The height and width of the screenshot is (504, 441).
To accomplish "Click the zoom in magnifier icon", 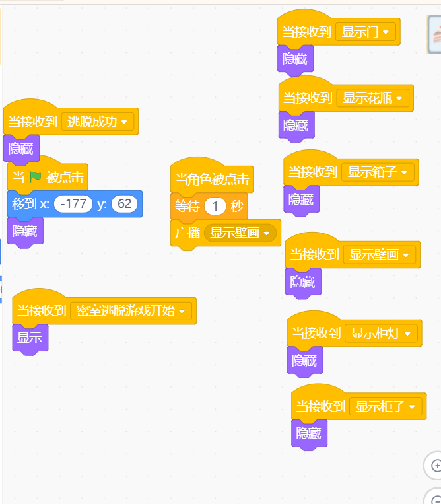I will [x=434, y=466].
